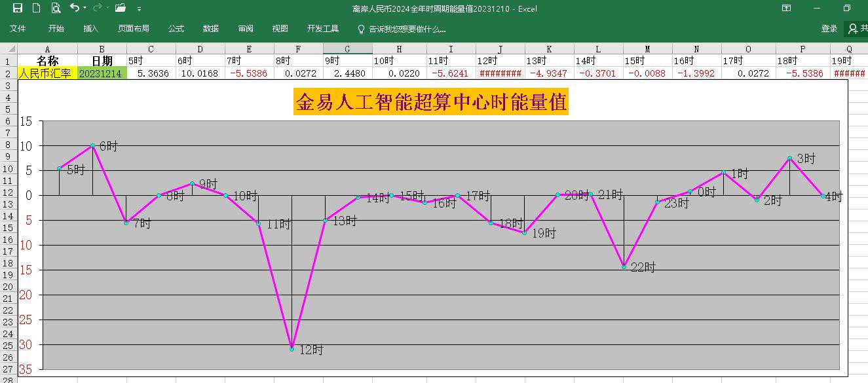Click the share person icon

[853, 29]
